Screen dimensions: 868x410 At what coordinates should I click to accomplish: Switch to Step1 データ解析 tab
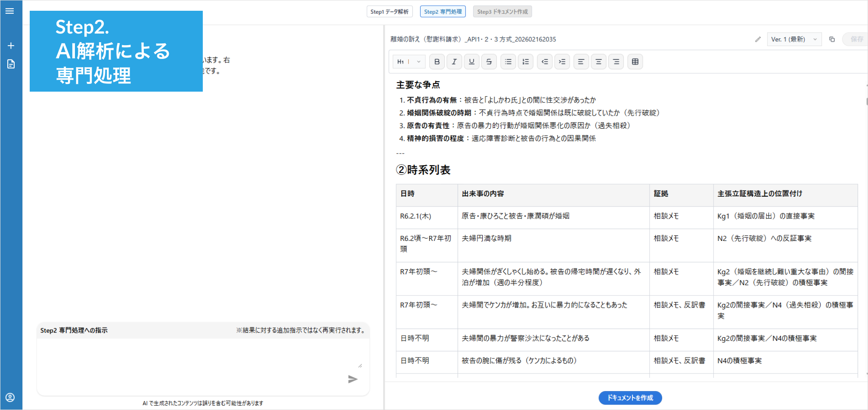pyautogui.click(x=389, y=12)
